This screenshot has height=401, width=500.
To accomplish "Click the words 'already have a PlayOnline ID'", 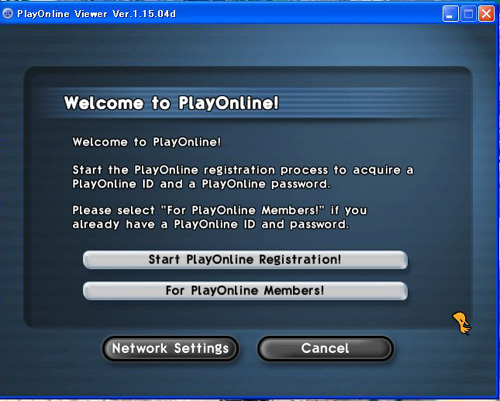I will click(164, 224).
